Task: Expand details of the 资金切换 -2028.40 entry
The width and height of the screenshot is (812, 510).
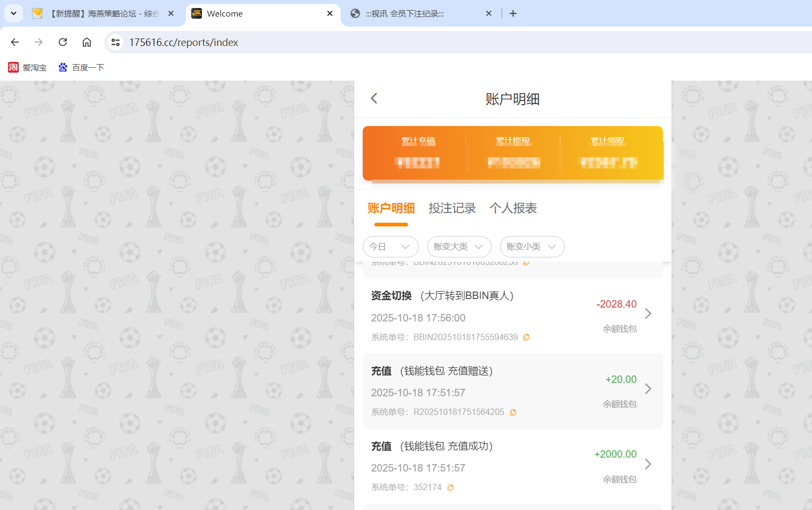Action: [648, 314]
